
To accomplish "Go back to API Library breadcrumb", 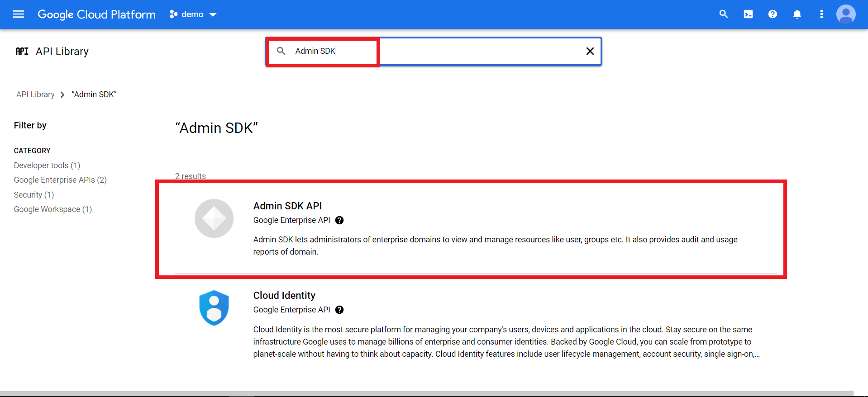I will coord(35,95).
